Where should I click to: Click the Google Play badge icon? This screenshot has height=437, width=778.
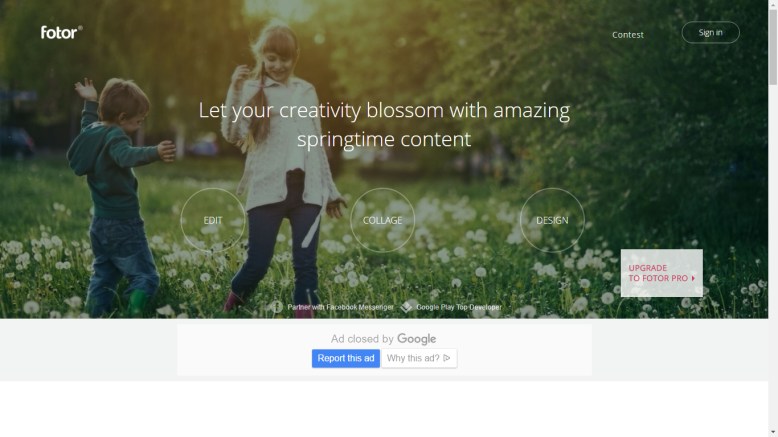pos(406,307)
